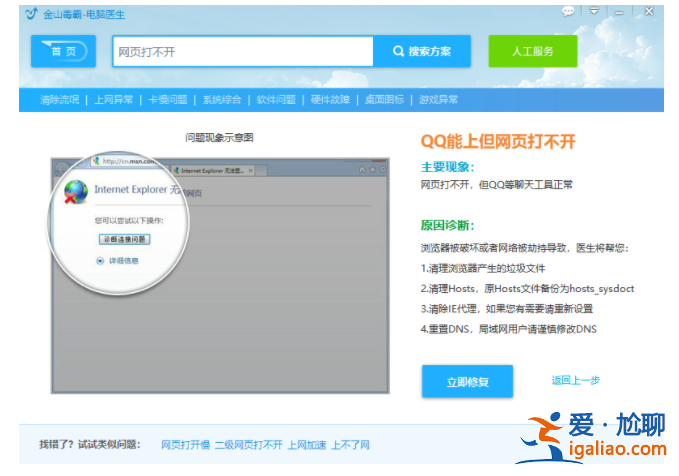
Task: Select the 上网异常 category tab
Action: point(113,100)
